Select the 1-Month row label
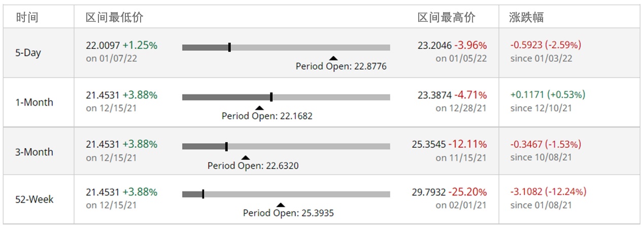This screenshot has width=644, height=227. pyautogui.click(x=34, y=102)
